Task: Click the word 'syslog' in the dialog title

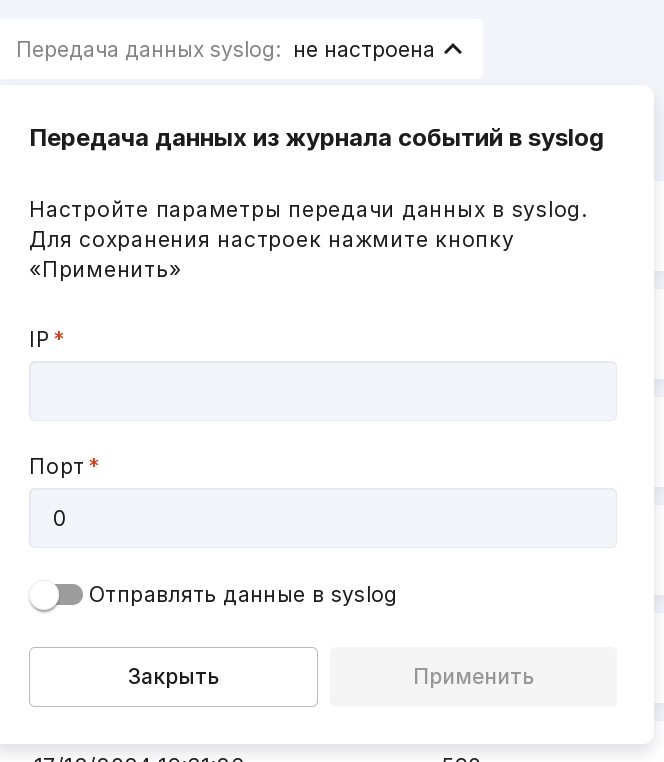Action: [x=565, y=138]
